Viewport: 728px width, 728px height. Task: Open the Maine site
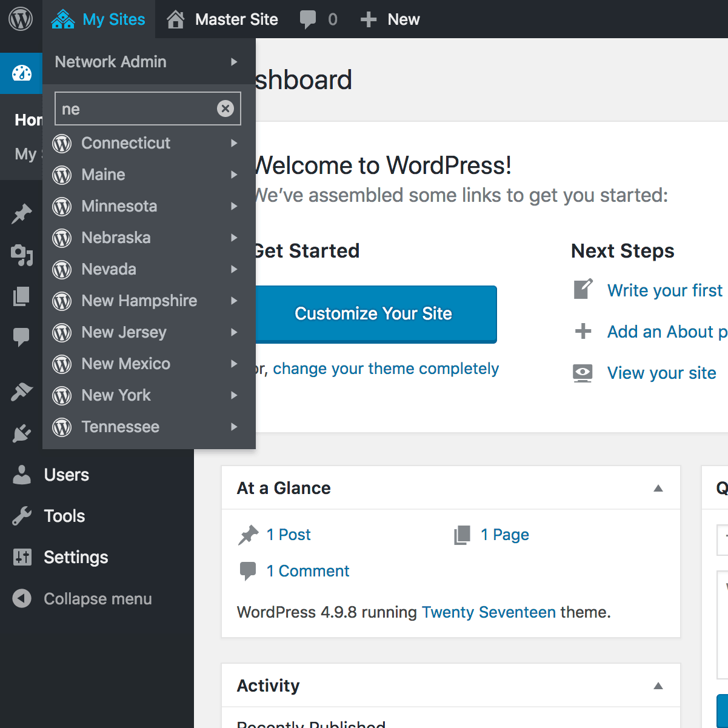coord(149,175)
